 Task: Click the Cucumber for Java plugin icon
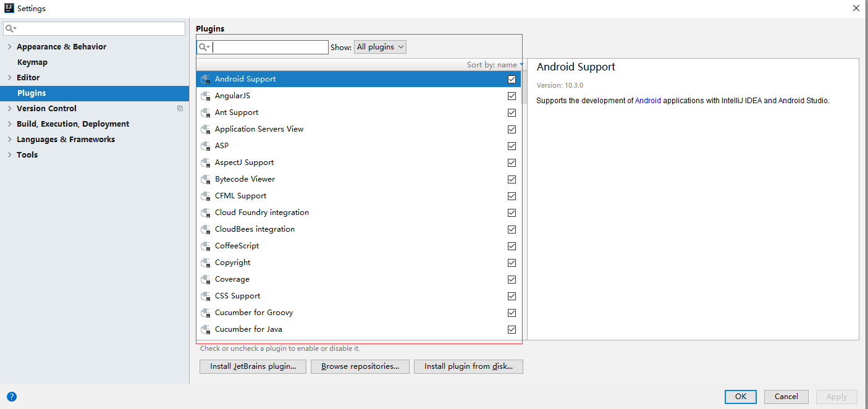tap(206, 329)
